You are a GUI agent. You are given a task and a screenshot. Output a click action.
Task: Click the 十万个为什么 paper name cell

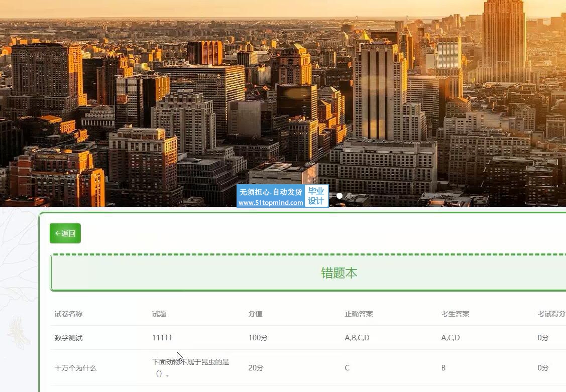tap(75, 368)
